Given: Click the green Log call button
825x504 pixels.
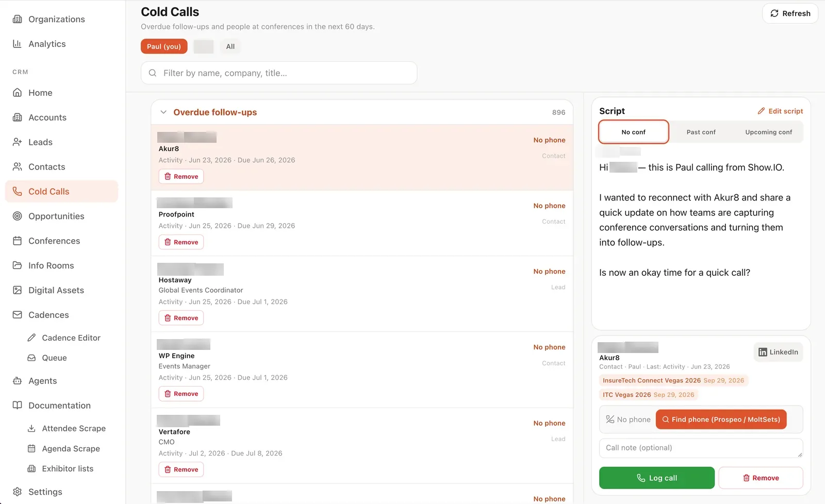Looking at the screenshot, I should 657,478.
